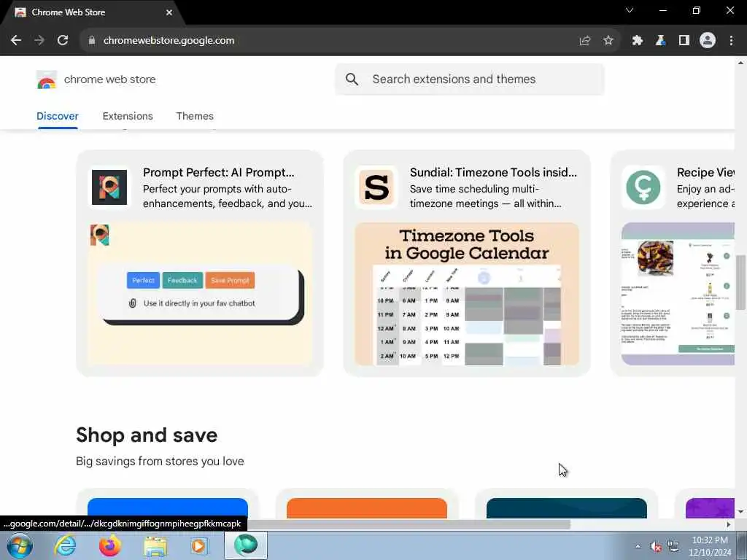Image resolution: width=747 pixels, height=560 pixels.
Task: Reload the Chrome Web Store page
Action: tap(63, 41)
